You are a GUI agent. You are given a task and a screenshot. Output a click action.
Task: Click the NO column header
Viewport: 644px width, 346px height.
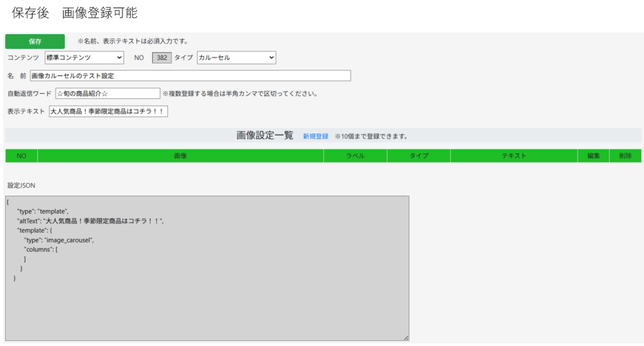[21, 156]
